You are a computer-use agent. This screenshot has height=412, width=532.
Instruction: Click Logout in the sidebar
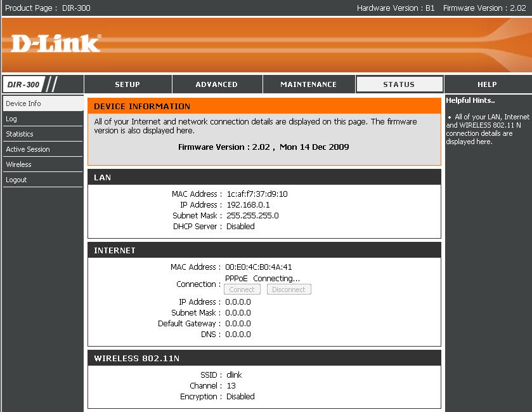click(x=16, y=180)
